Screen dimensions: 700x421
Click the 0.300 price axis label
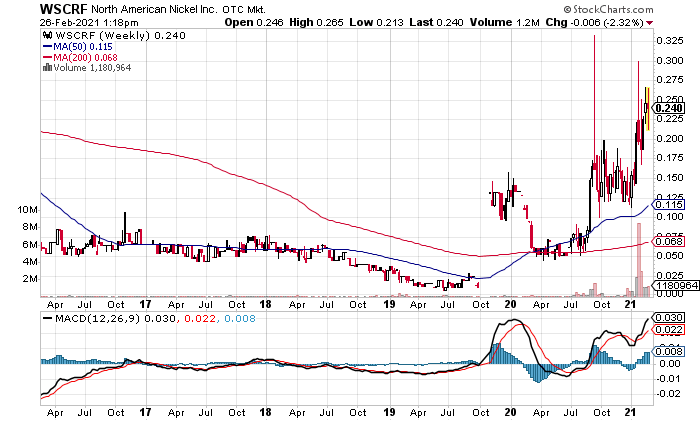tap(670, 61)
